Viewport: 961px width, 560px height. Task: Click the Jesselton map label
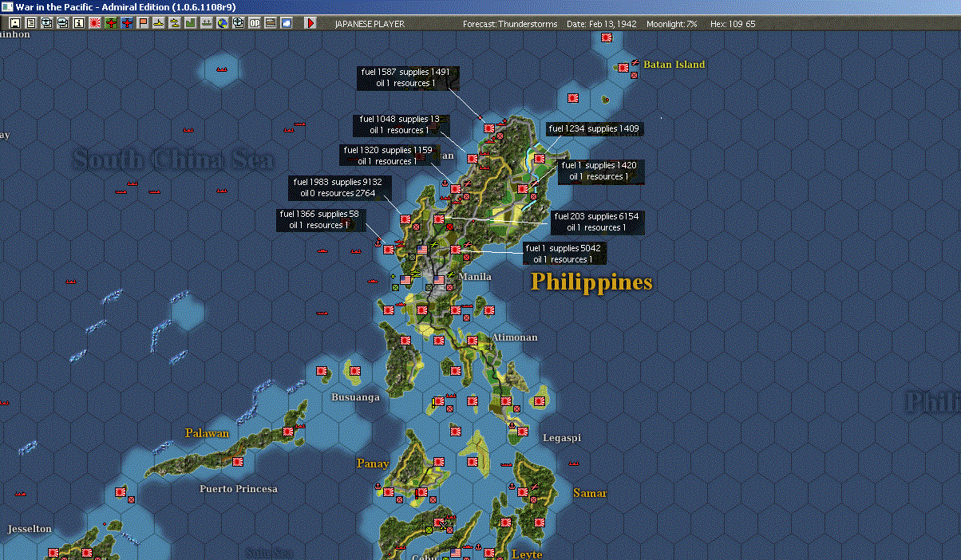point(30,529)
